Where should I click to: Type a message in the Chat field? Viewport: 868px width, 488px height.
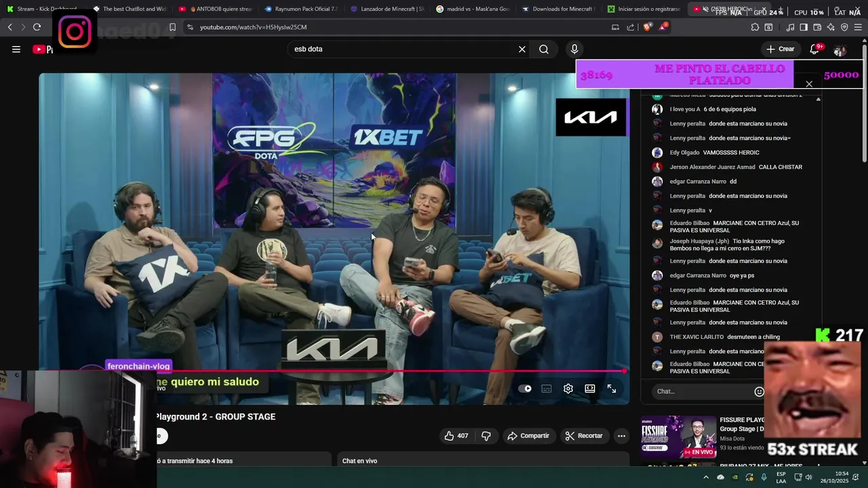tap(704, 391)
